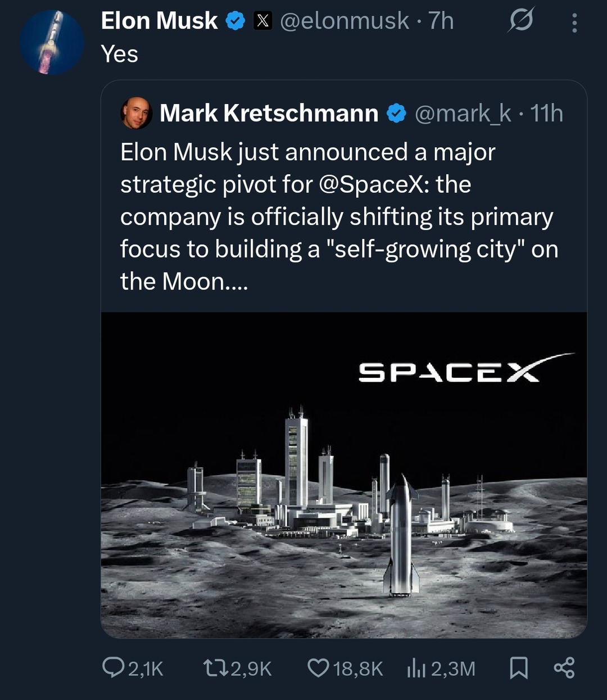607x700 pixels.
Task: Click the share icon at bottom right
Action: [564, 669]
